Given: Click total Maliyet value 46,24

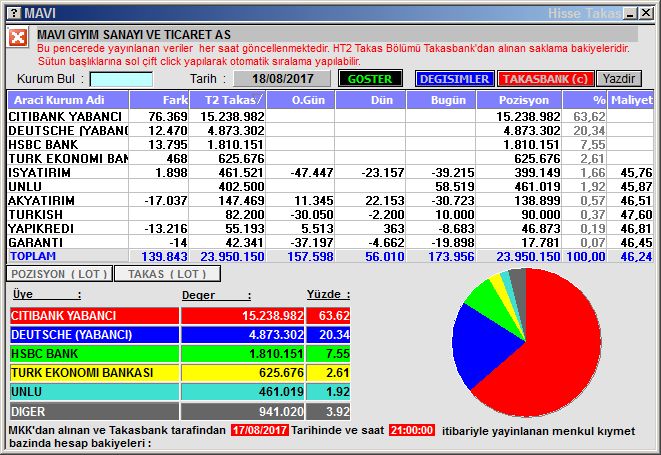Looking at the screenshot, I should (636, 256).
